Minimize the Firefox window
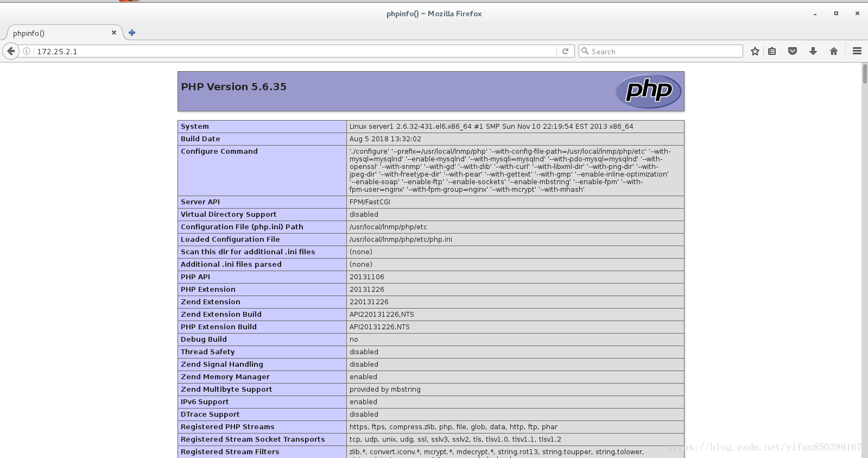Viewport: 868px width, 458px height. (815, 14)
